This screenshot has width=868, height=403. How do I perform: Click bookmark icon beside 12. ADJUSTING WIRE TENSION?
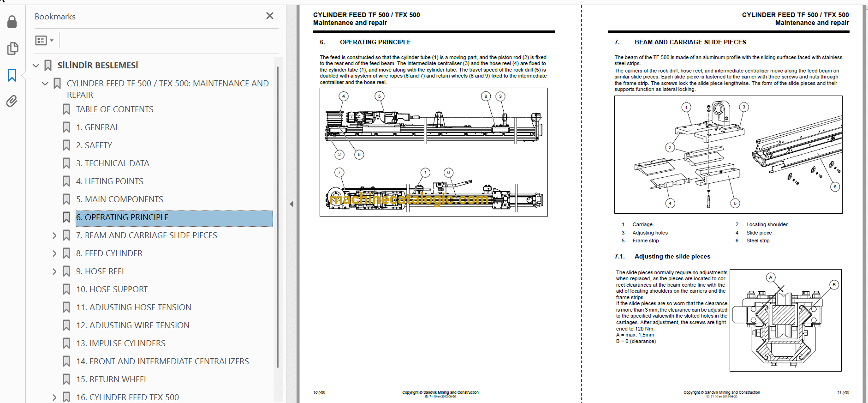66,325
